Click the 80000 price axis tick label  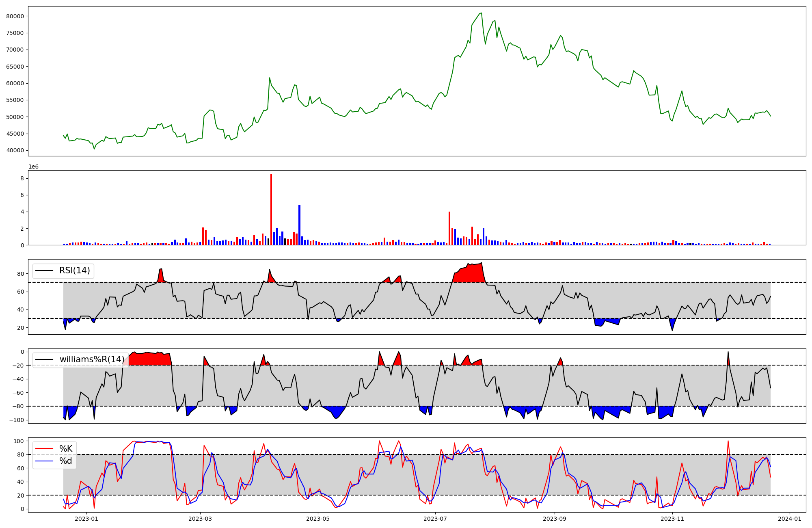point(15,16)
